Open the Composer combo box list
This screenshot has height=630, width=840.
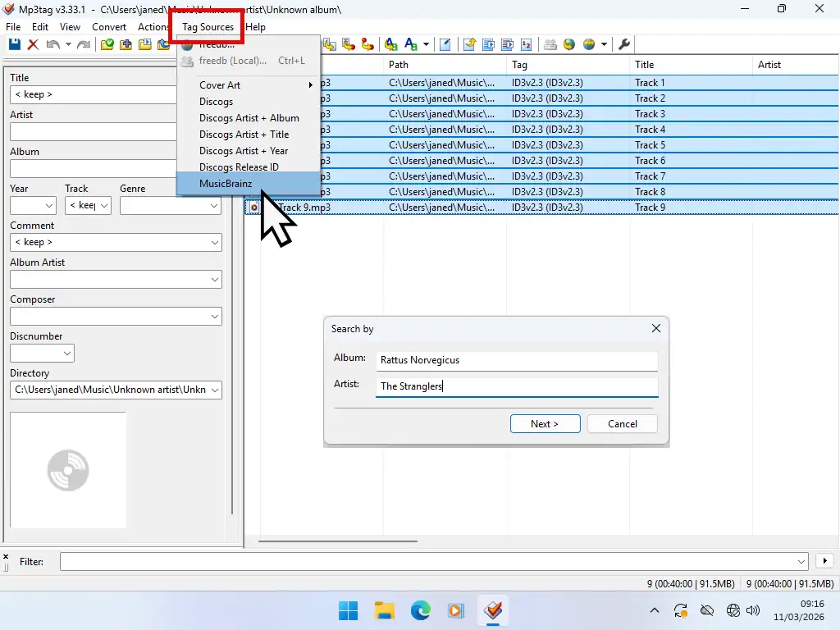coord(215,317)
